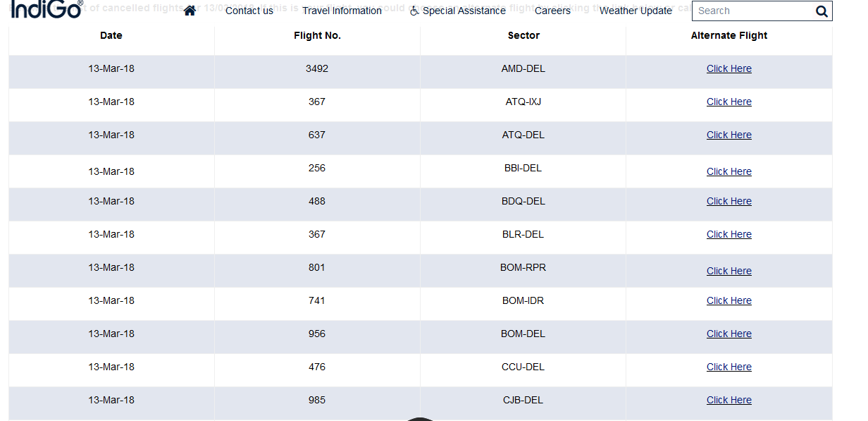Screen dimensions: 868x421
Task: Open alternate flight link for CCU-DEL
Action: (x=728, y=367)
